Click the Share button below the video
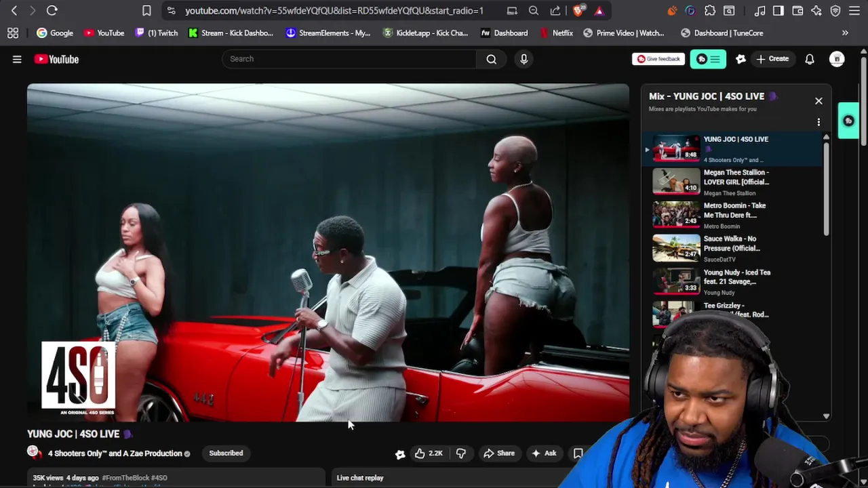868x488 pixels. click(x=498, y=453)
